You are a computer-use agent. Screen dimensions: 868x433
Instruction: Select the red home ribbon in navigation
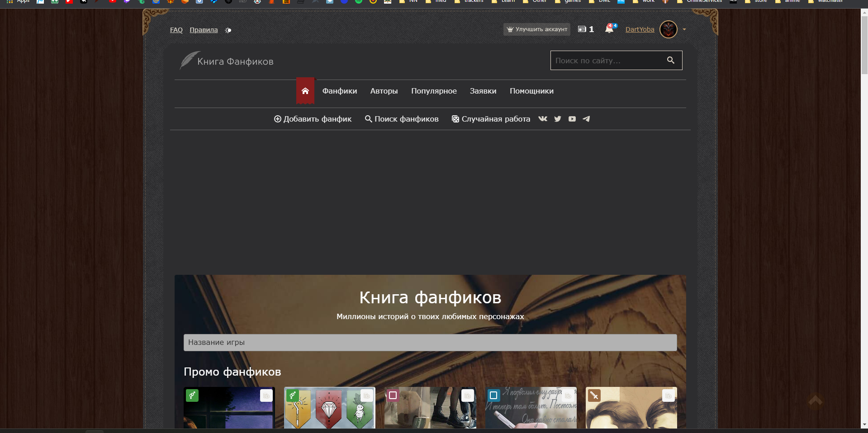click(305, 90)
